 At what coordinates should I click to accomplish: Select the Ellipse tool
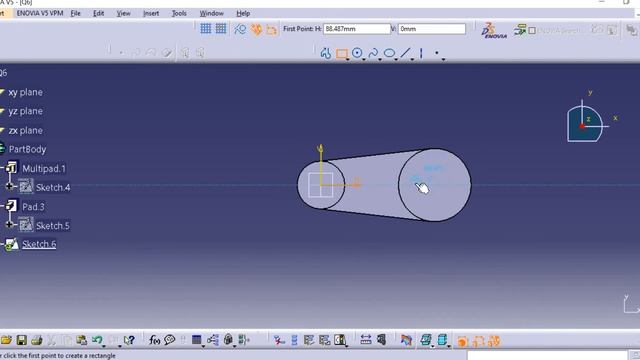point(389,53)
